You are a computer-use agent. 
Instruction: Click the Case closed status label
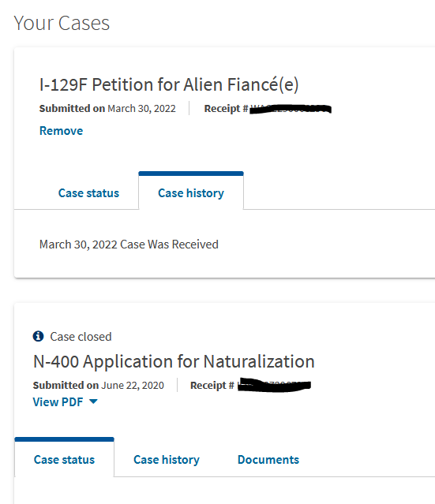(81, 337)
